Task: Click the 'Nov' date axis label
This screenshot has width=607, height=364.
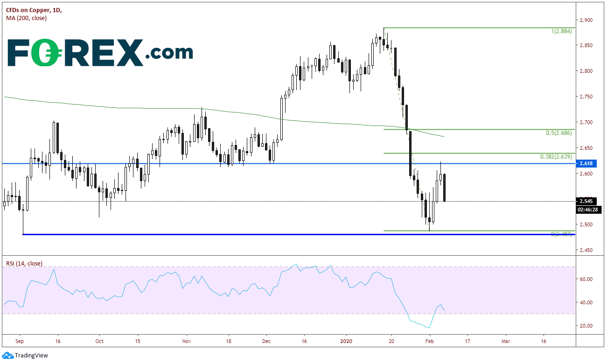Action: (186, 342)
